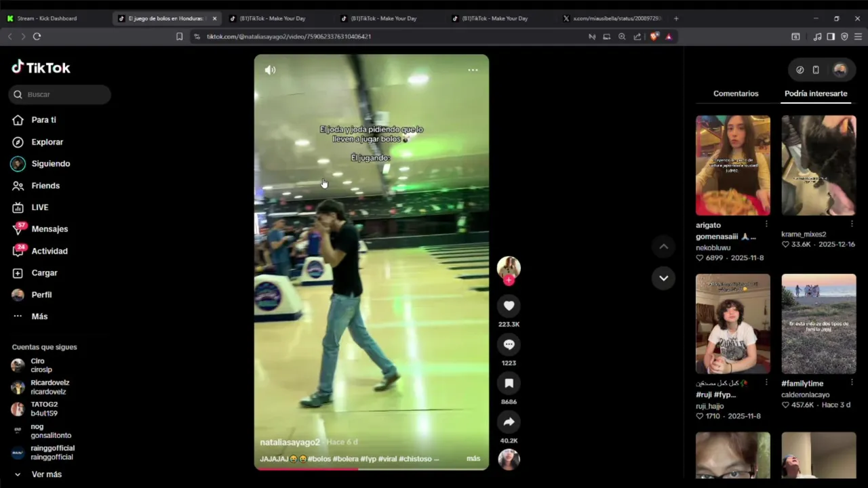Open the video three-dot options menu
Image resolution: width=868 pixels, height=488 pixels.
[x=473, y=70]
